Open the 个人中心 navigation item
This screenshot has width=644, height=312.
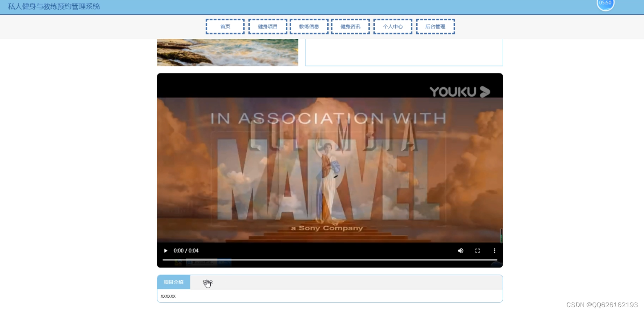point(392,27)
